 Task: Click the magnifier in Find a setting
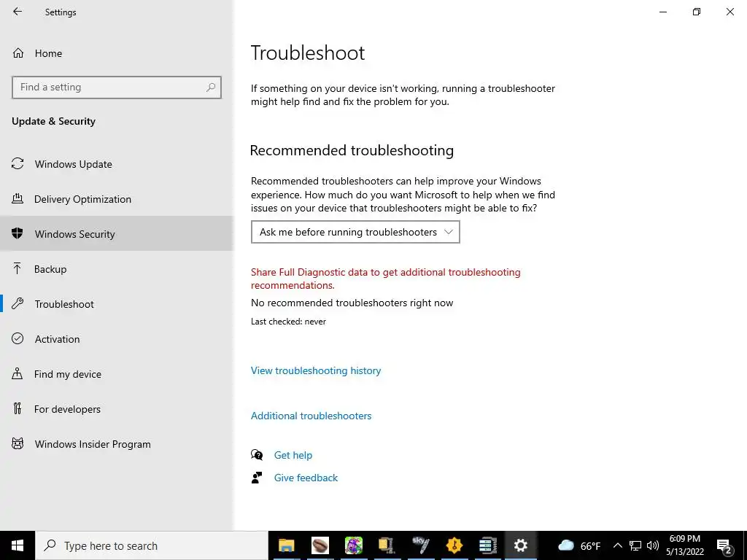pos(211,87)
